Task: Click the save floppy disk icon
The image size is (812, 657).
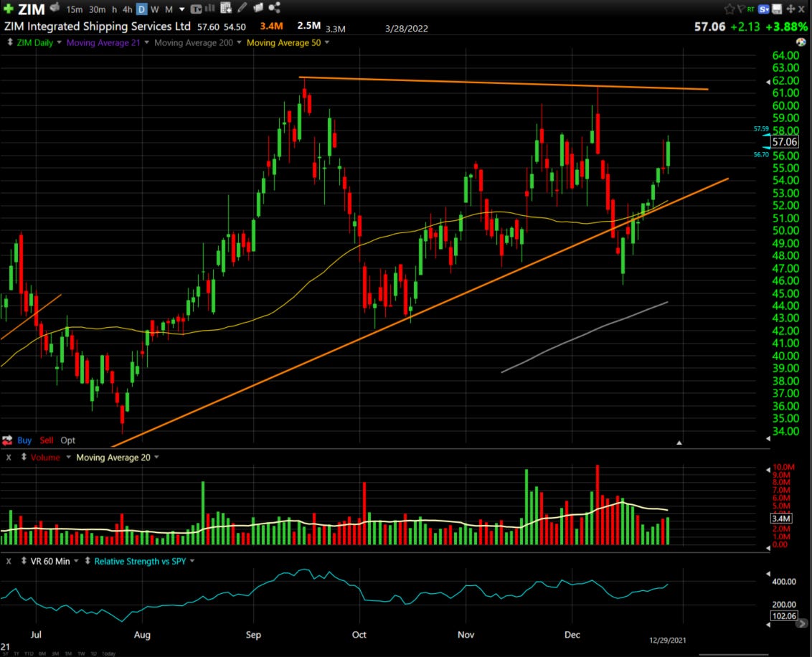Action: (x=777, y=9)
